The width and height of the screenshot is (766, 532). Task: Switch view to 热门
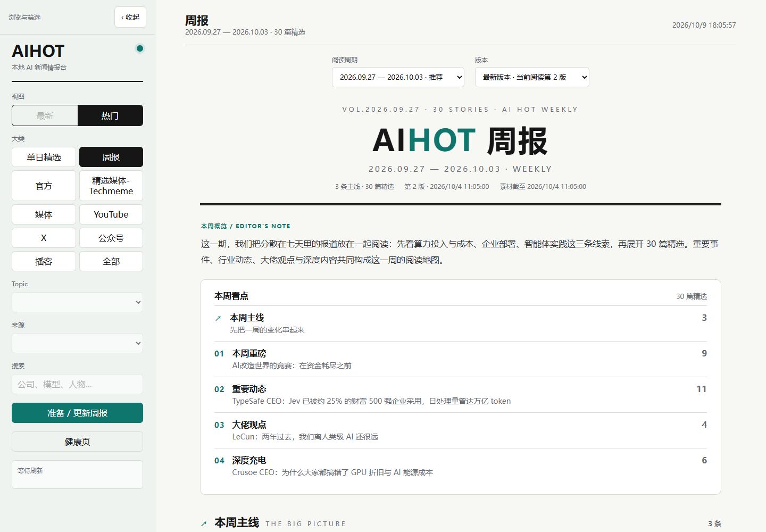point(110,115)
